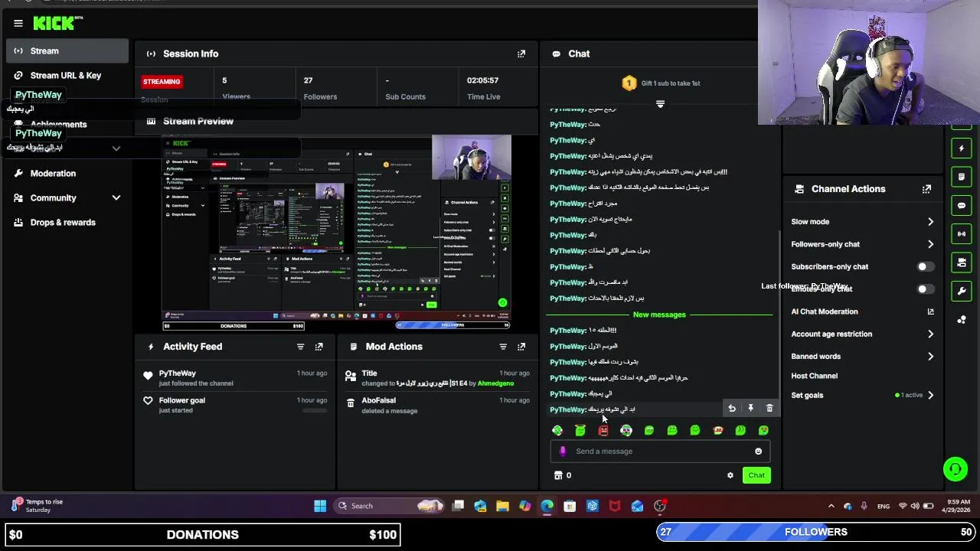Focus the Send a message field

click(x=659, y=452)
